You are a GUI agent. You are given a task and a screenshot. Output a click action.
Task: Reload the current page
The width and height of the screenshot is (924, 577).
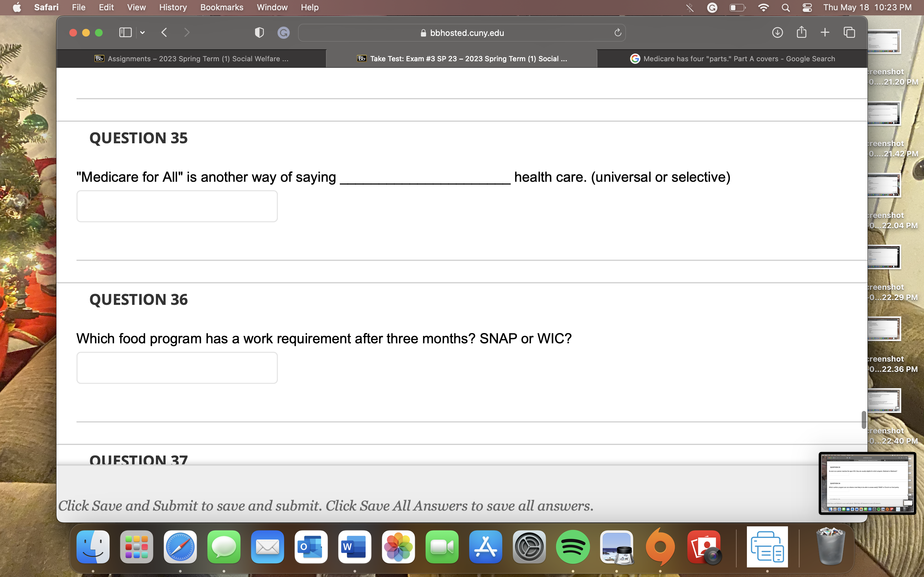pyautogui.click(x=617, y=32)
